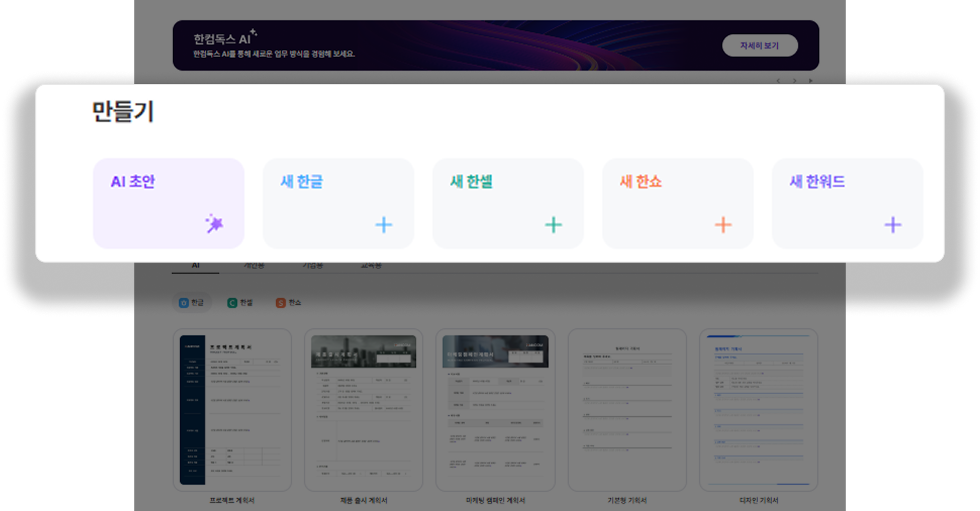The height and width of the screenshot is (511, 980).
Task: Click the magic wand icon on AI 초안 card
Action: (214, 223)
